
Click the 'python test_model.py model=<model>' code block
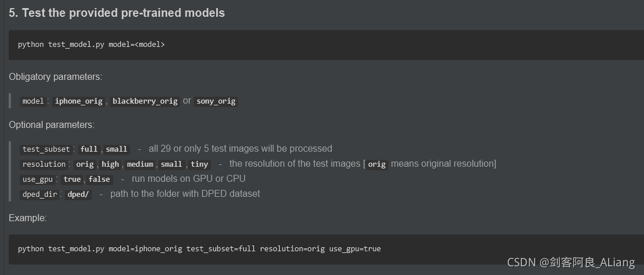click(326, 45)
